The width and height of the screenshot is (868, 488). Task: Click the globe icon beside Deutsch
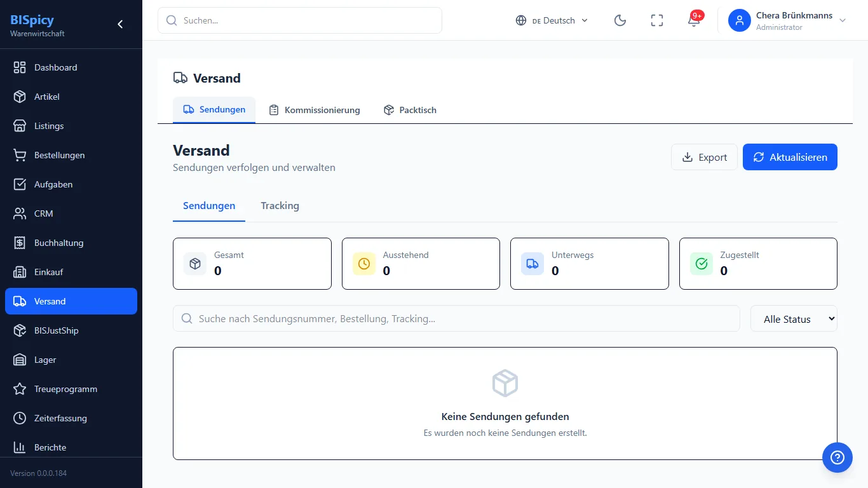click(x=521, y=20)
